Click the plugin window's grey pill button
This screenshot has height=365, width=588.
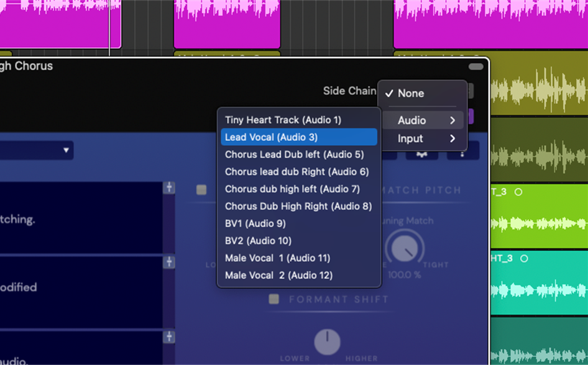(x=475, y=66)
